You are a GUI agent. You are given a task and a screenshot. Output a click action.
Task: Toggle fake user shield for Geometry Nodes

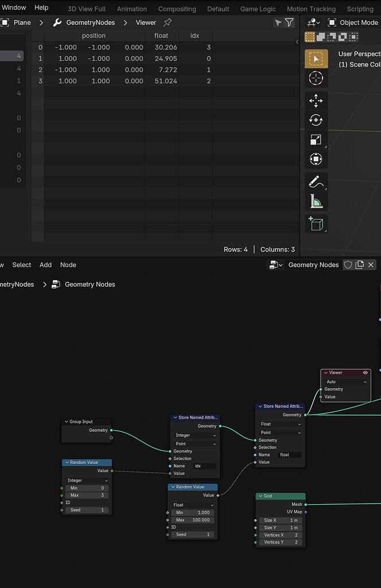click(348, 265)
